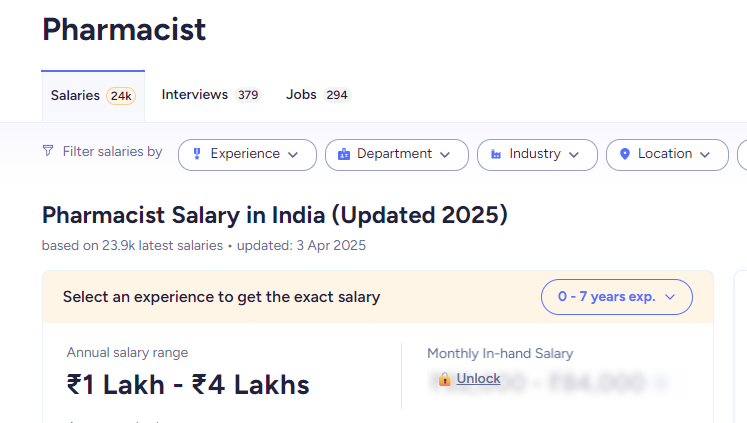The height and width of the screenshot is (423, 747).
Task: Click the lock icon beside Unlock
Action: [445, 379]
